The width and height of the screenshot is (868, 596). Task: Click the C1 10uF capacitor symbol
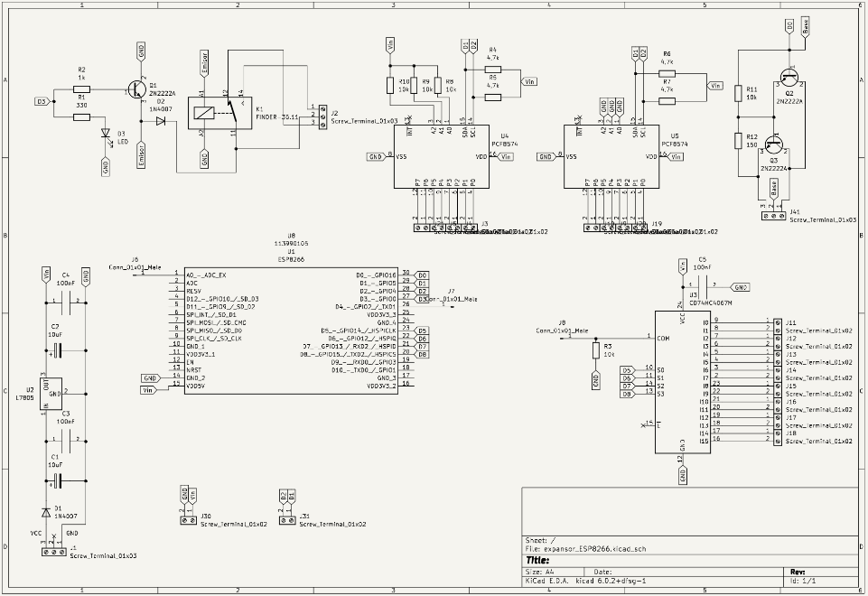pyautogui.click(x=57, y=481)
